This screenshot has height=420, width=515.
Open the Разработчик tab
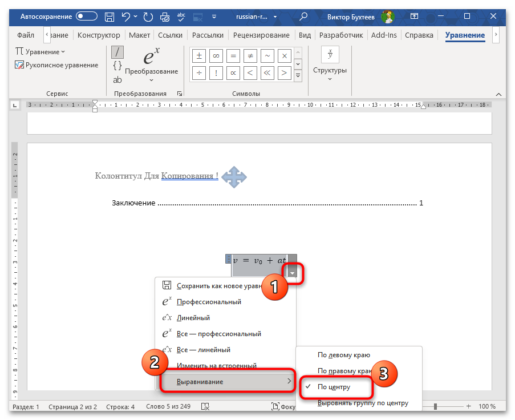(341, 35)
